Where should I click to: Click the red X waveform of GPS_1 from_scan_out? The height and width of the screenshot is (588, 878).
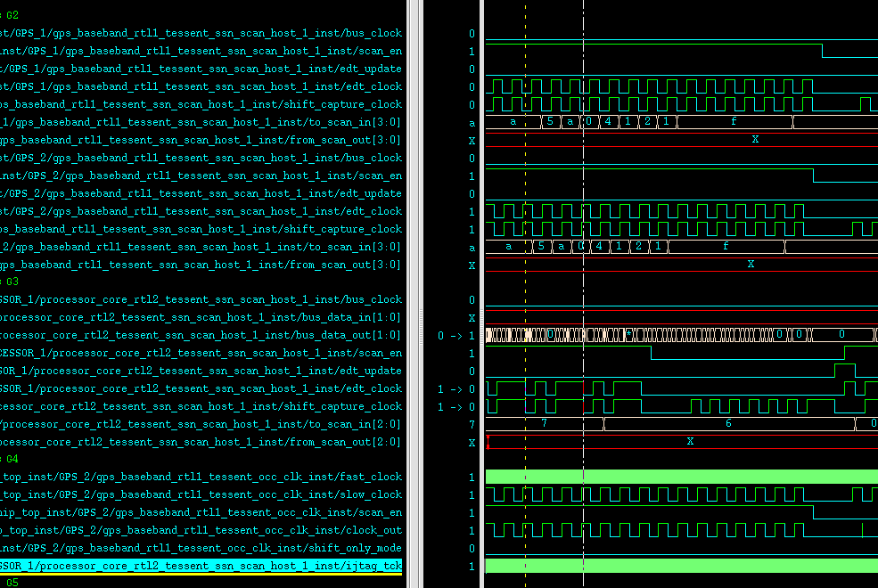[754, 140]
